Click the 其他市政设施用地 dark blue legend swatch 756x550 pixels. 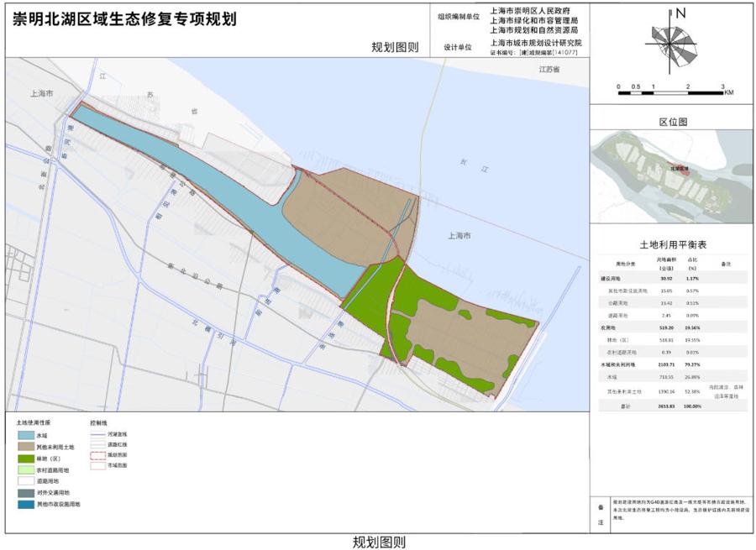(24, 505)
